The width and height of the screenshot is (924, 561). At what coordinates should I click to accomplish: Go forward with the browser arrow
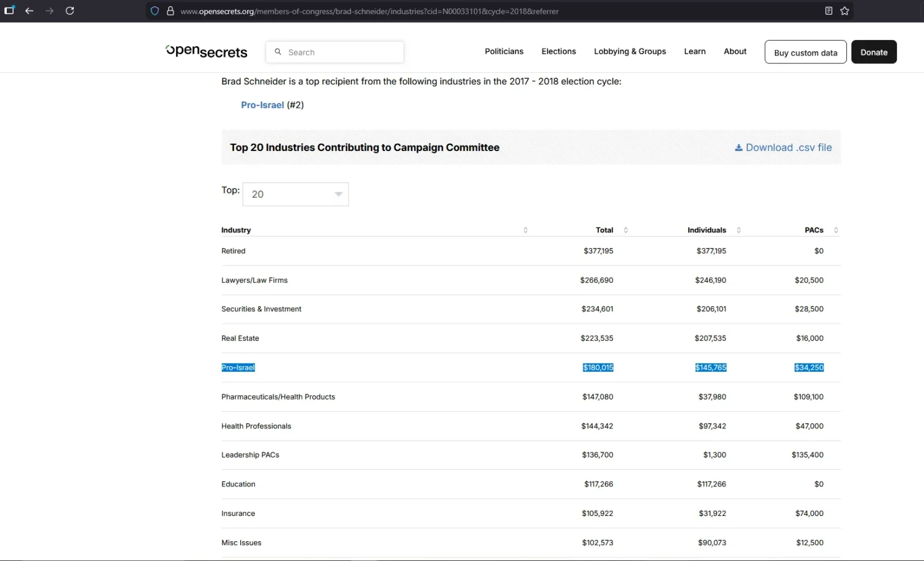click(x=49, y=11)
